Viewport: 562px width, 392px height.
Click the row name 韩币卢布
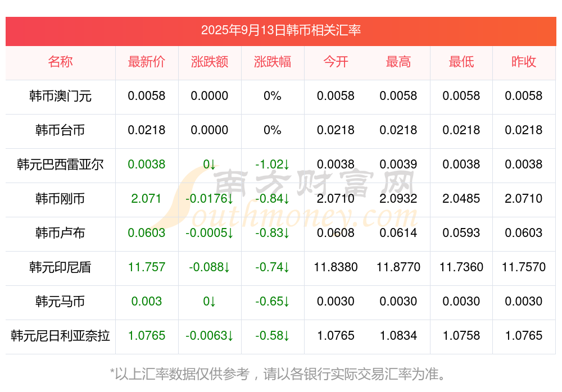click(x=60, y=233)
